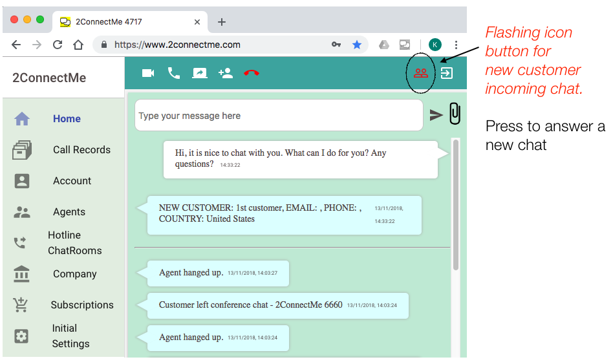Click the site lock icon in address bar

pyautogui.click(x=104, y=45)
